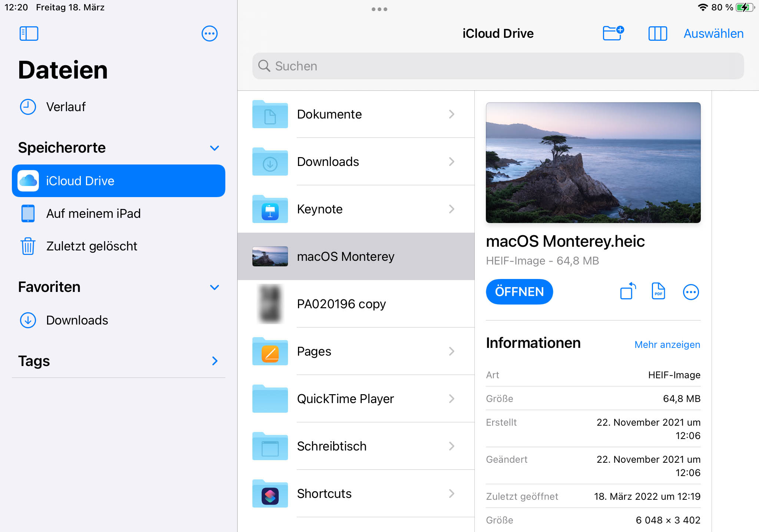Tap the QuickTime Player folder name
The image size is (759, 532).
(345, 399)
